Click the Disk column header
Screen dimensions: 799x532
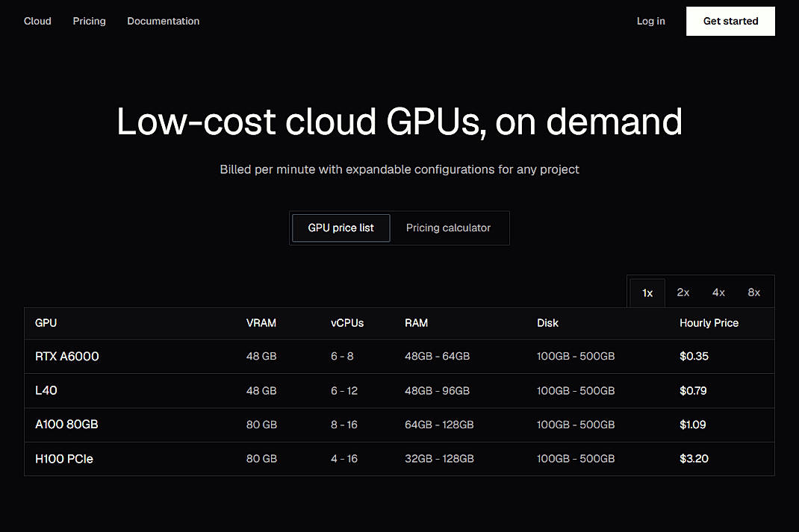(547, 323)
